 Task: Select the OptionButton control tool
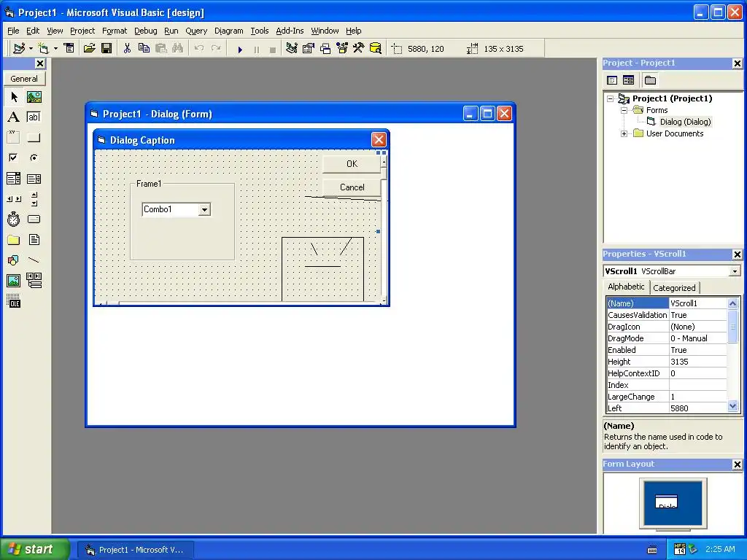click(x=34, y=157)
